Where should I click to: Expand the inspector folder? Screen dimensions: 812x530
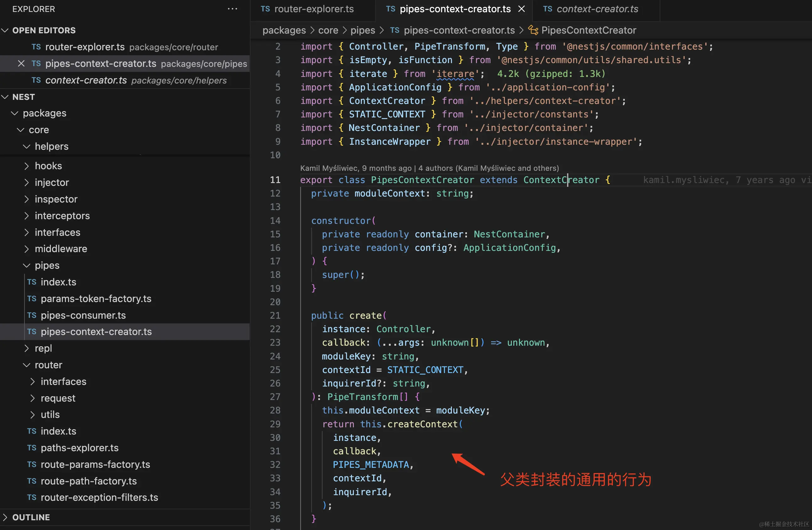coord(27,199)
